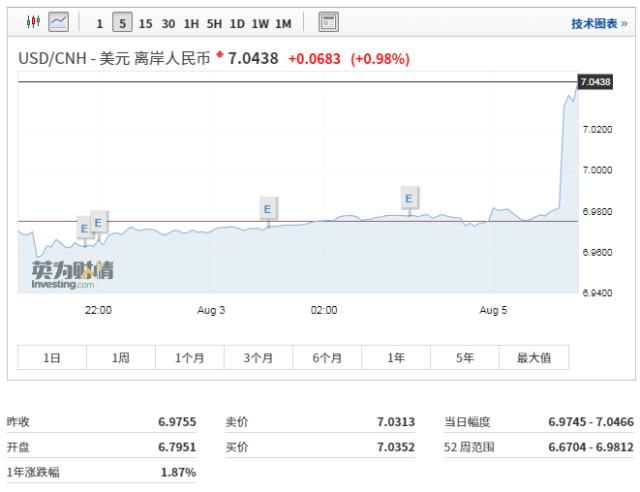Select the 1年 range button
The height and width of the screenshot is (492, 640).
(x=396, y=358)
